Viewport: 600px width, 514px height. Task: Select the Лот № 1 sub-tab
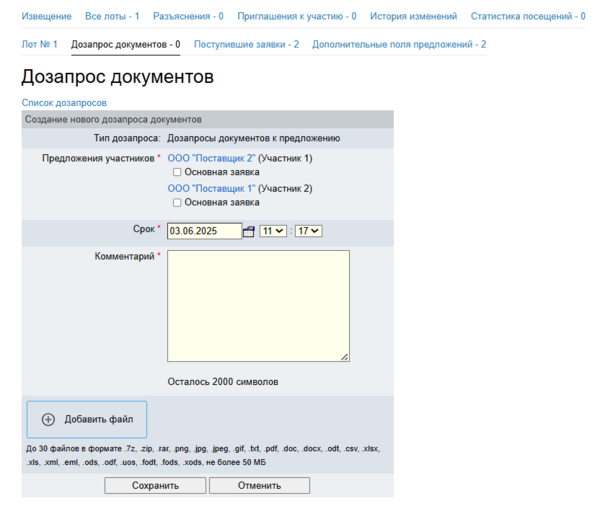[x=39, y=44]
